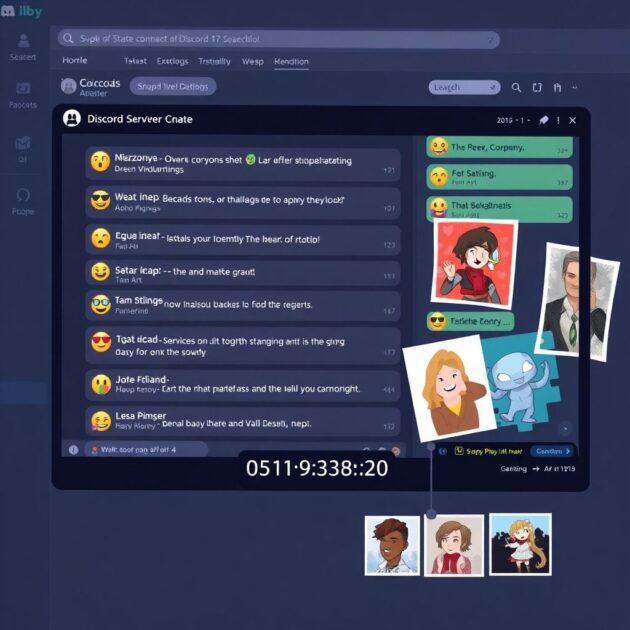Click the search magnifier beside Leargch dropdown
630x630 pixels.
(x=516, y=88)
